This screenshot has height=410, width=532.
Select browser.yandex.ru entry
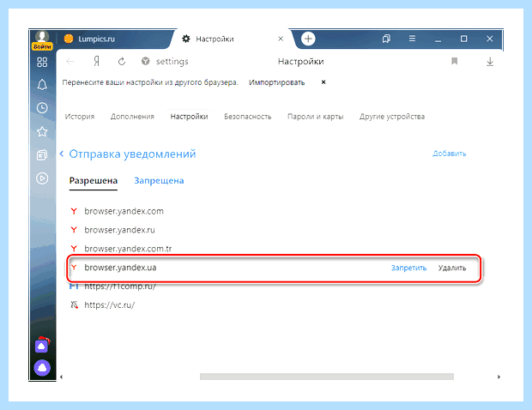click(x=119, y=230)
